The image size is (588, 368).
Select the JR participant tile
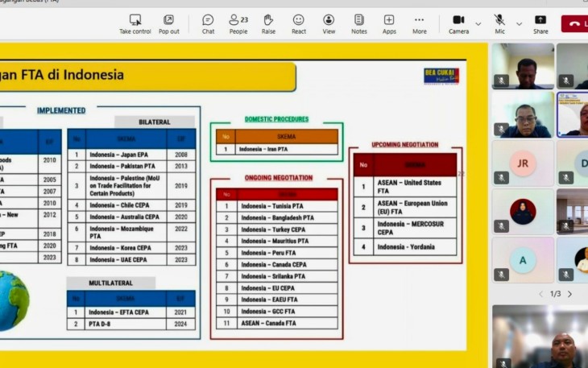click(523, 163)
